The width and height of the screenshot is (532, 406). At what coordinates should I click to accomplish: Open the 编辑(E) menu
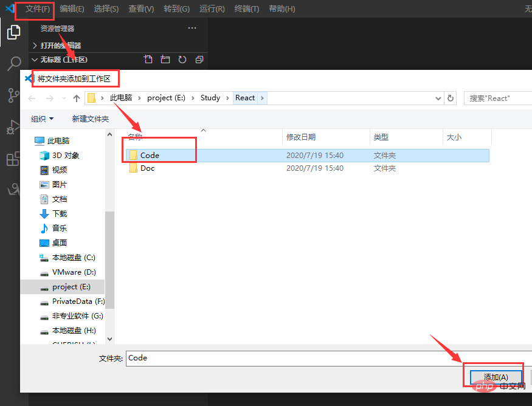[x=72, y=9]
